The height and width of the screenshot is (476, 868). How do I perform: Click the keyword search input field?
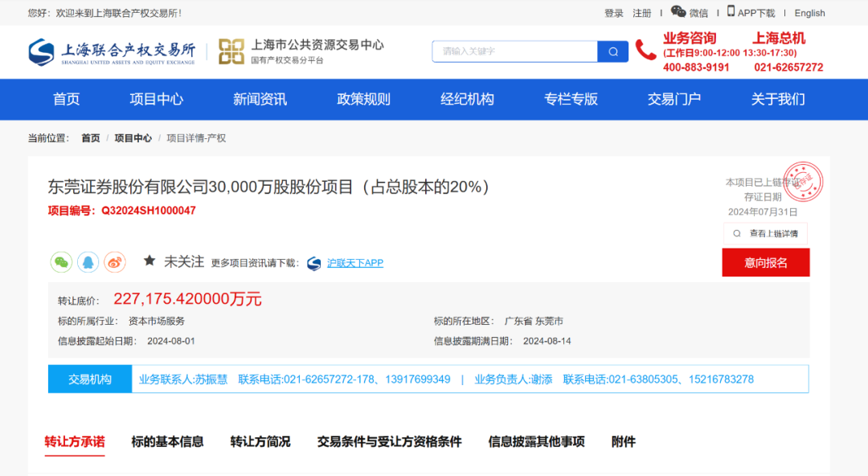(516, 51)
